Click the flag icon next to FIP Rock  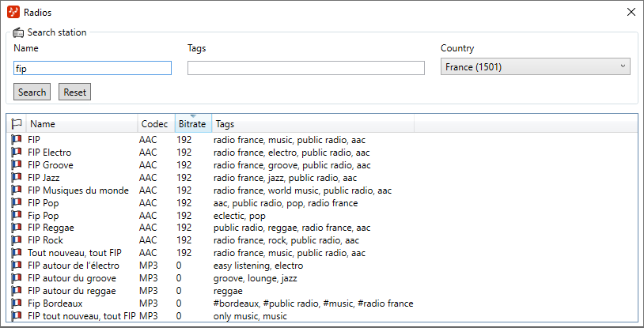(x=17, y=240)
